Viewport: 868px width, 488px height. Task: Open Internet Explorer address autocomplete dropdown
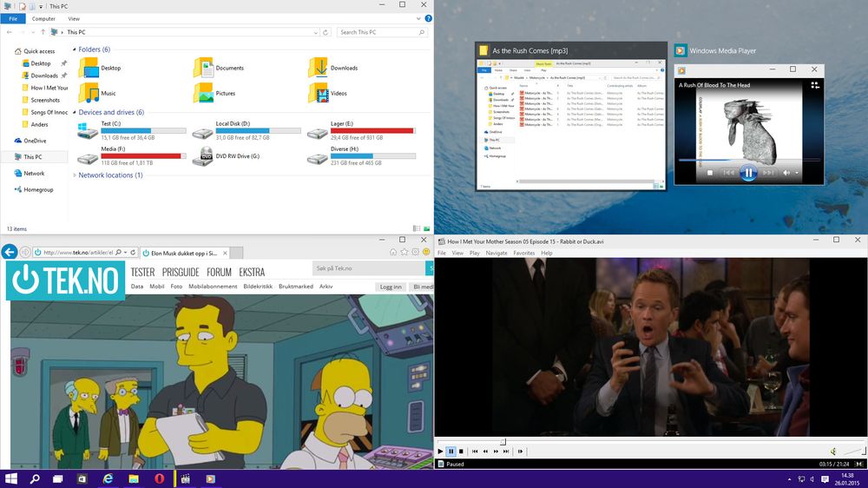click(x=126, y=253)
